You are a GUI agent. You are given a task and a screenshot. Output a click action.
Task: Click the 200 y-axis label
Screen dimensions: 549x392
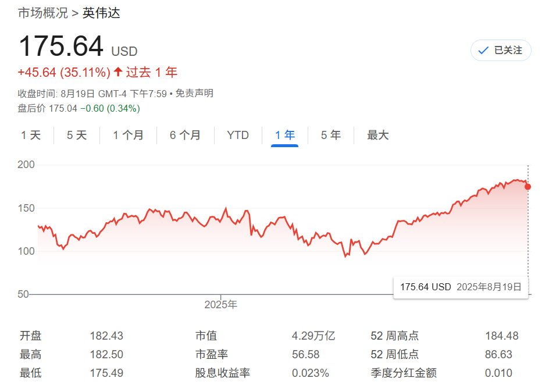[x=26, y=165]
